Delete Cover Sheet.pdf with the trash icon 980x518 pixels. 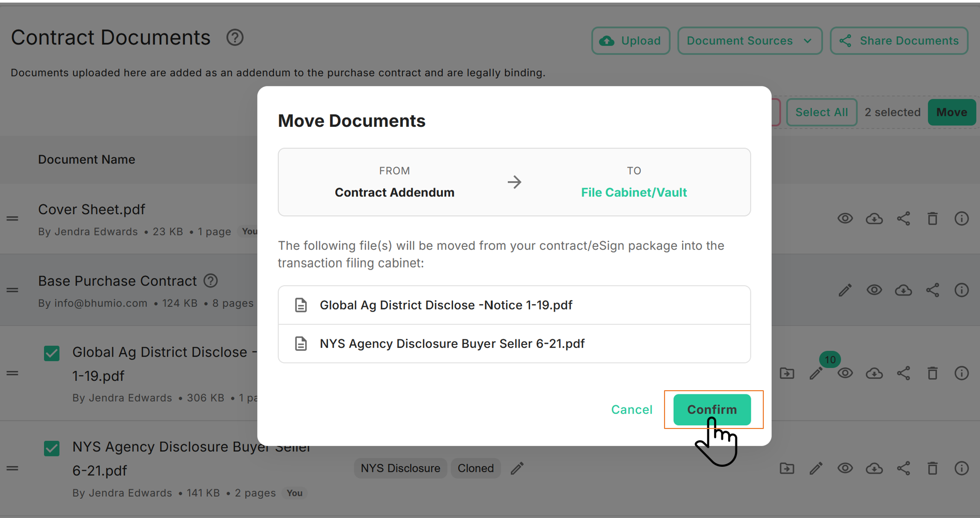click(932, 218)
